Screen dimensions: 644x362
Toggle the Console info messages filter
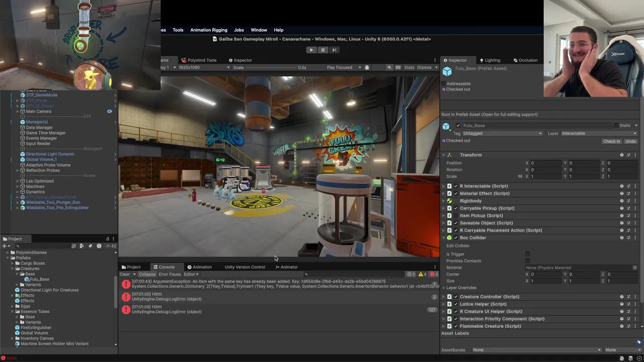411,275
